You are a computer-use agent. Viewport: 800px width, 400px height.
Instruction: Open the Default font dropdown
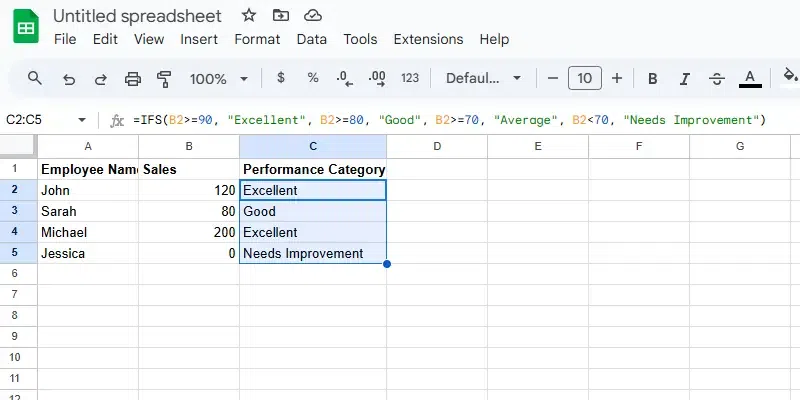click(484, 78)
